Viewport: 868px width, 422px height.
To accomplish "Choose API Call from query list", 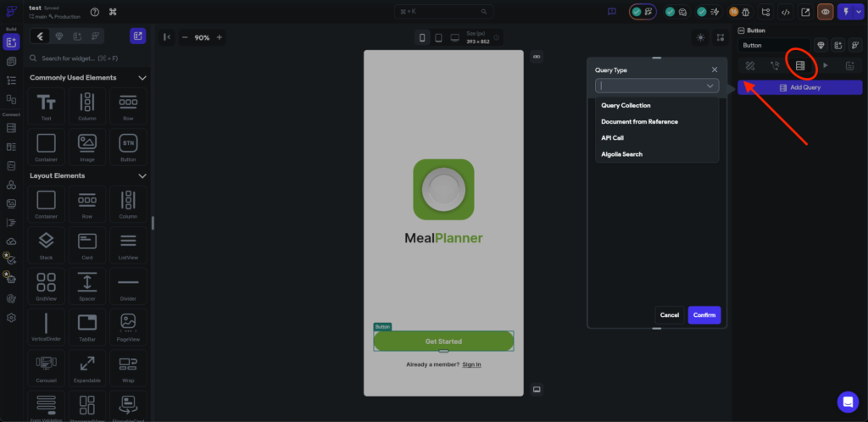I will coord(613,137).
